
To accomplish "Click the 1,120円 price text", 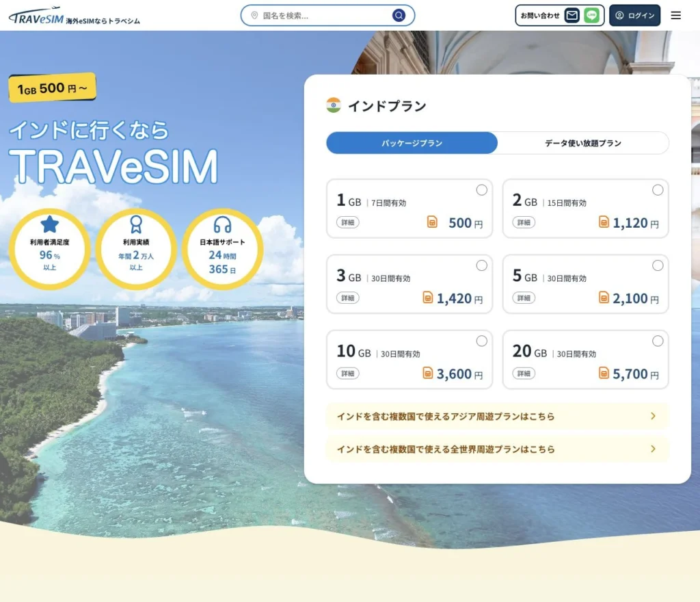I will pos(636,223).
